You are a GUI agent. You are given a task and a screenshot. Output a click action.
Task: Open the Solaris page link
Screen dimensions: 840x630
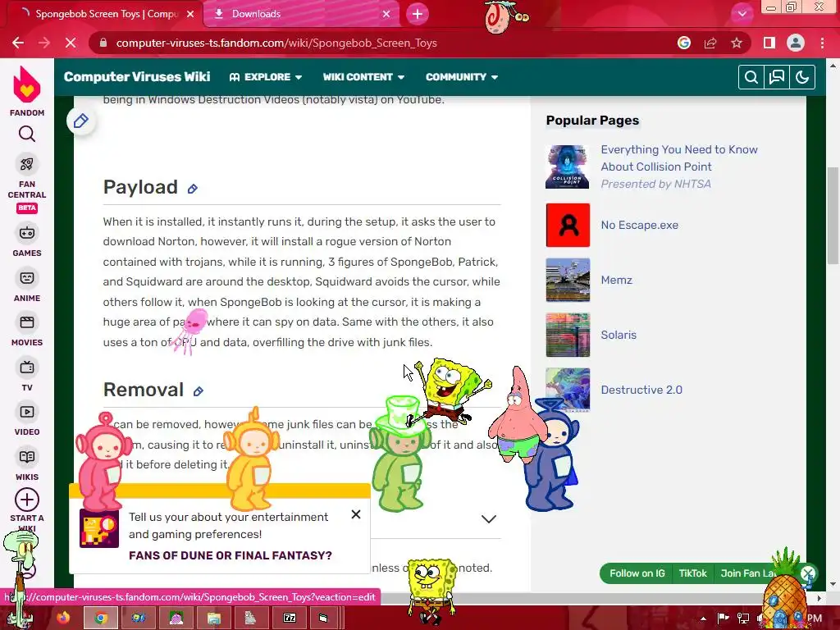619,335
